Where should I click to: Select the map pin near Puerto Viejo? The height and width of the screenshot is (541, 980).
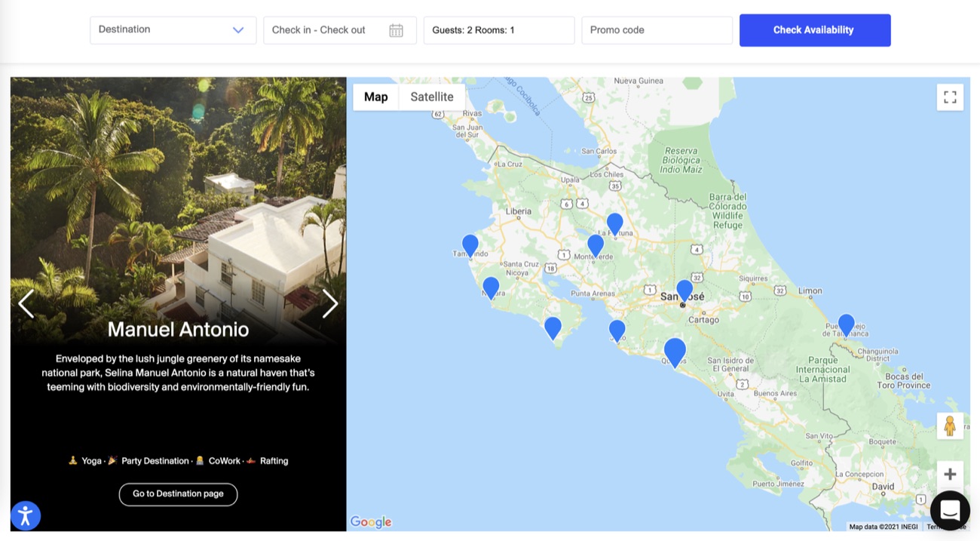click(x=847, y=325)
